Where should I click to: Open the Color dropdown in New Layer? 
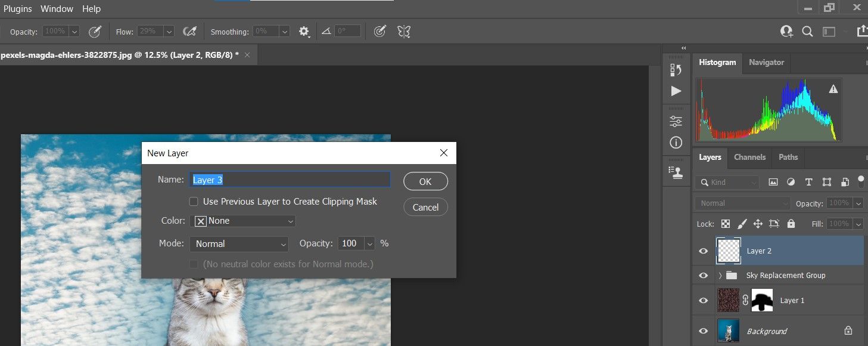click(242, 221)
